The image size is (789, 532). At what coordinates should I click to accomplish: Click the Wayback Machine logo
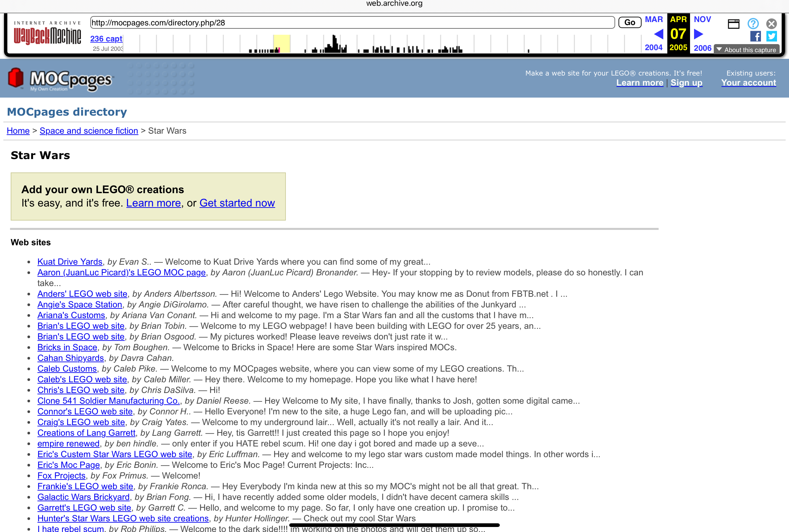click(x=47, y=34)
